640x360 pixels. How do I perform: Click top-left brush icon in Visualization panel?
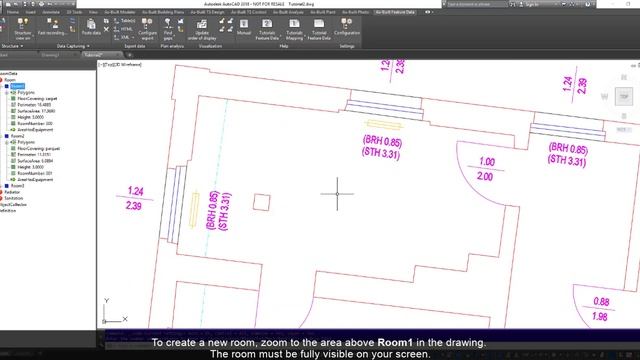coord(222,21)
